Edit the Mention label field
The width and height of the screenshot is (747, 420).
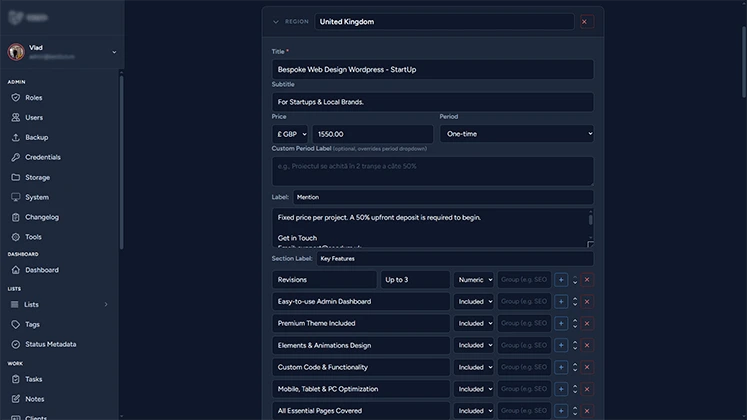point(443,197)
